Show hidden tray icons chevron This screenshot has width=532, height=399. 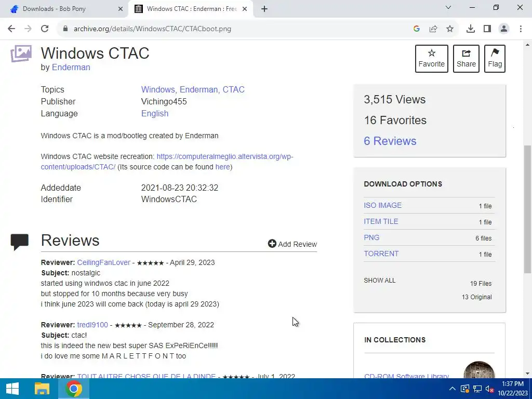tap(453, 389)
